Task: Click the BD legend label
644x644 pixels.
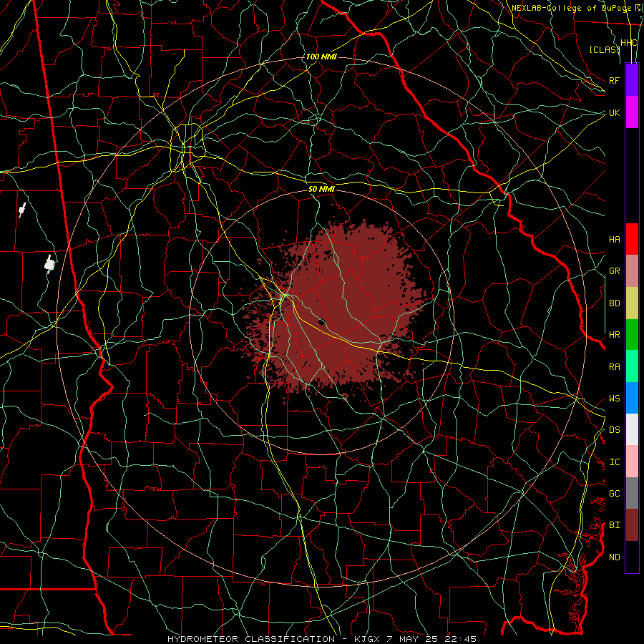Action: (614, 303)
